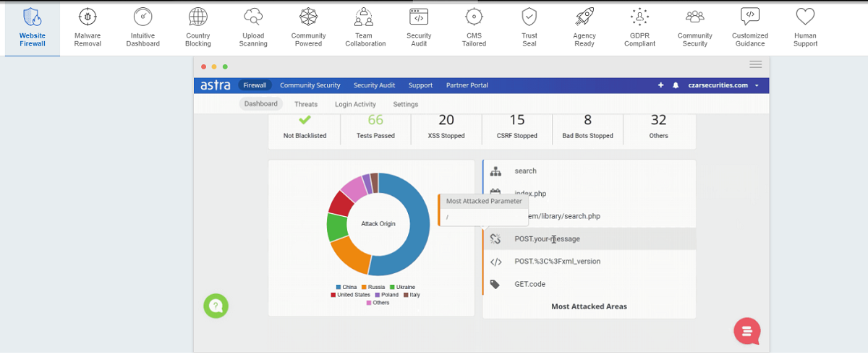Open the Login Activity tab
Screen dimensions: 868x357
click(355, 104)
